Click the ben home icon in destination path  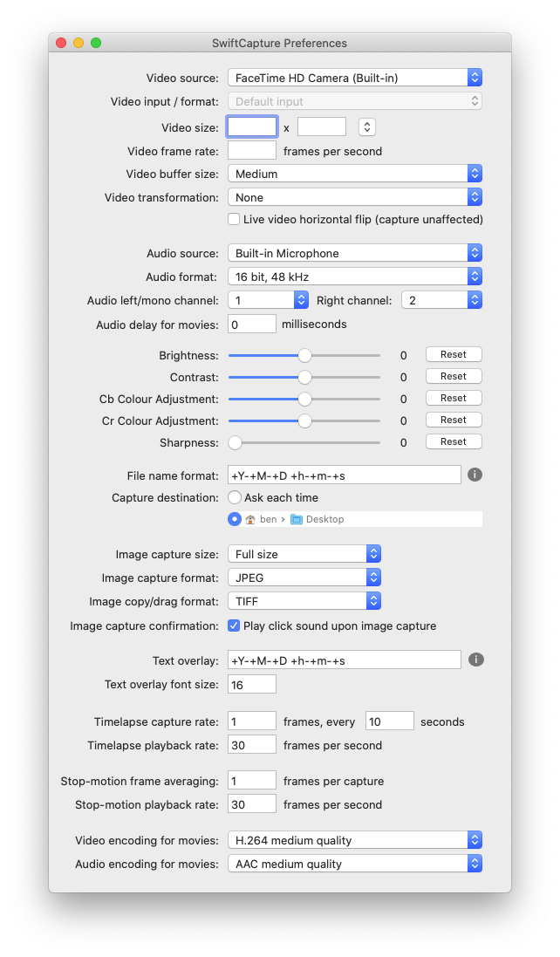(x=249, y=518)
